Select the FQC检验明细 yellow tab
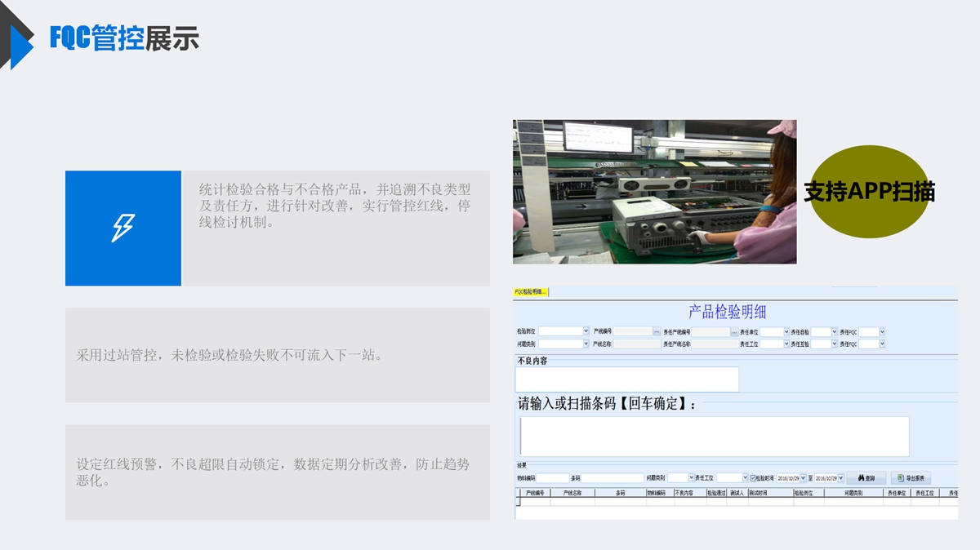This screenshot has width=980, height=550. point(531,292)
